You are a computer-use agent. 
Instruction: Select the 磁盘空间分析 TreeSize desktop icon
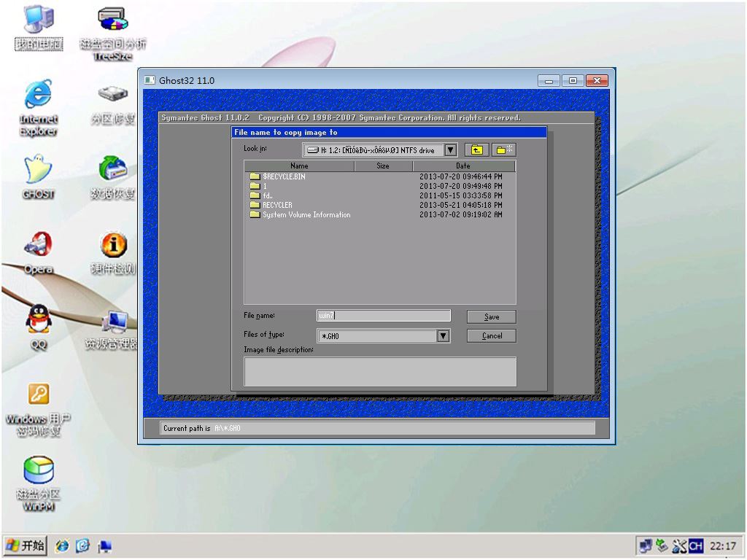click(113, 34)
